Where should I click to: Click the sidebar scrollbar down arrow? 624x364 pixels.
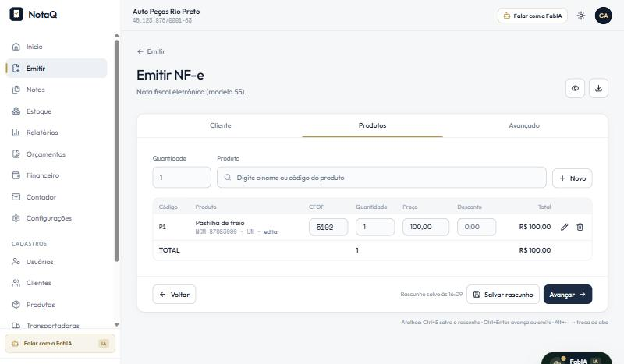pos(116,324)
